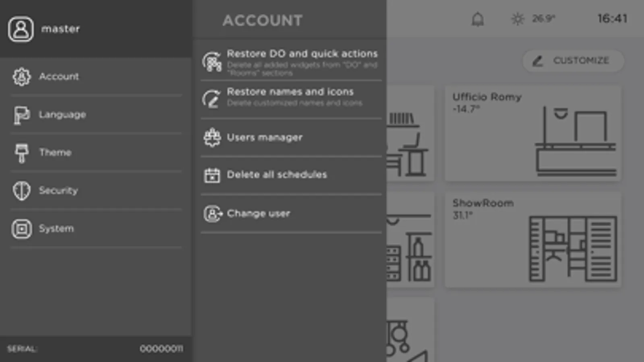This screenshot has width=644, height=362.
Task: Click the CUSTOMIZE button
Action: (x=573, y=61)
